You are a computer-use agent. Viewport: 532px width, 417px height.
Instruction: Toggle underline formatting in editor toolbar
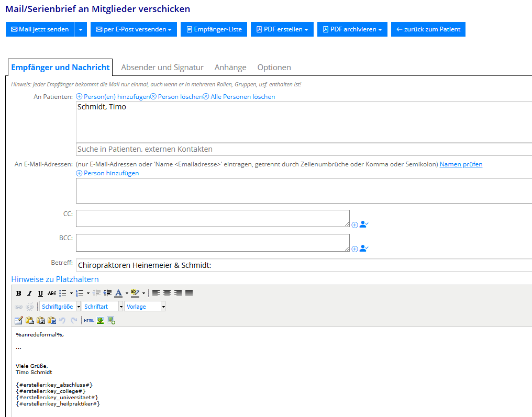40,294
